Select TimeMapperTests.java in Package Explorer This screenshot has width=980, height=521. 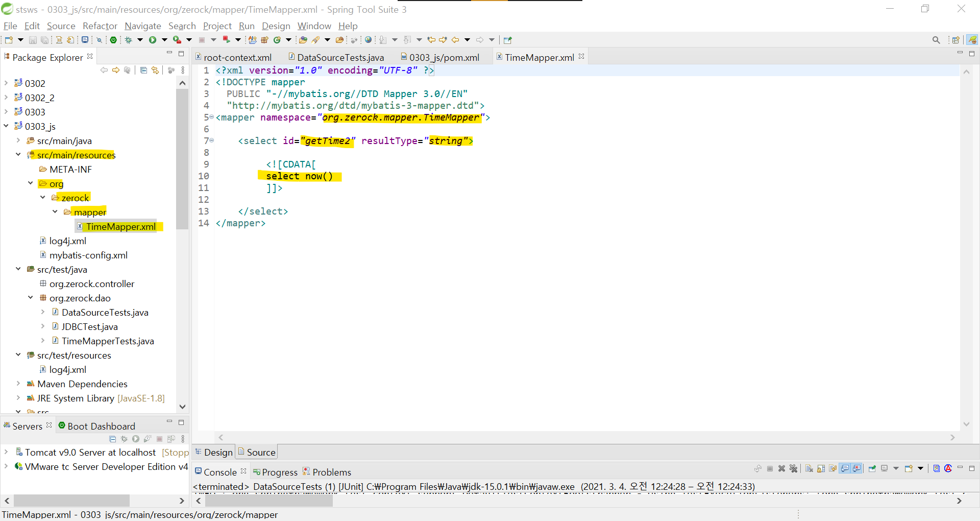click(107, 341)
